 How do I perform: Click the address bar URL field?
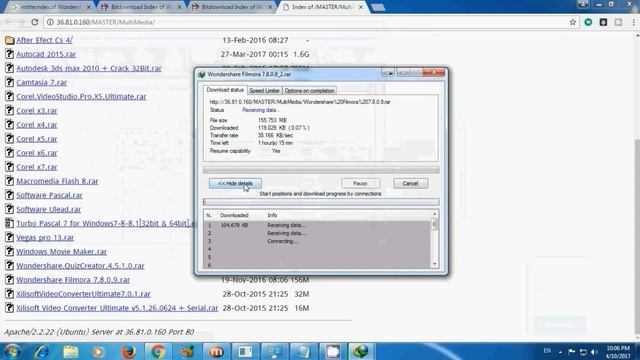(x=306, y=22)
